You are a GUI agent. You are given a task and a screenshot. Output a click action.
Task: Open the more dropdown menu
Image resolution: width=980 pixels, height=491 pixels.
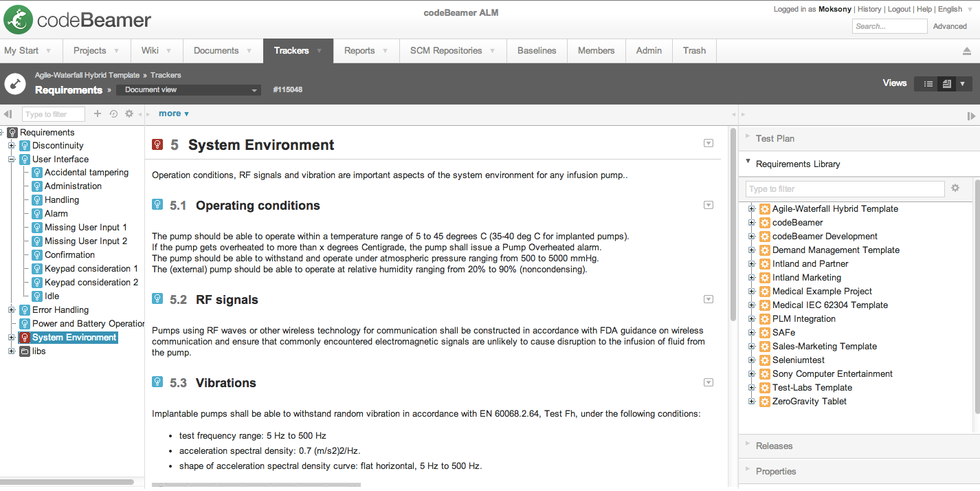click(174, 113)
